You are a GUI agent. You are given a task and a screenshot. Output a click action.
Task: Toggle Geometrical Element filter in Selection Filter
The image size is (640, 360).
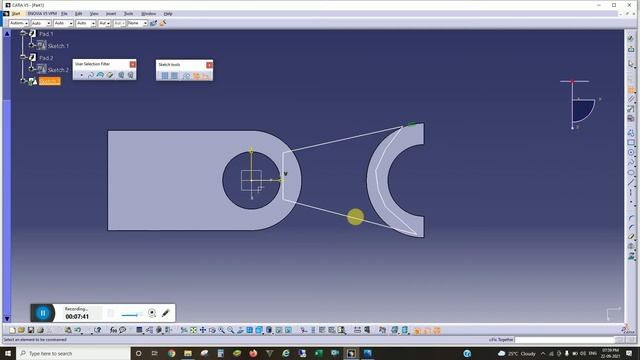[130, 75]
